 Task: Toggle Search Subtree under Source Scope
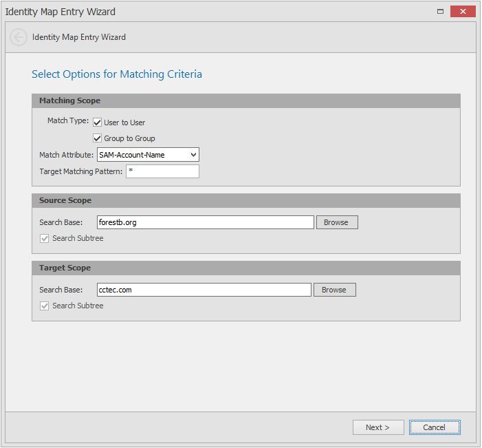tap(44, 239)
